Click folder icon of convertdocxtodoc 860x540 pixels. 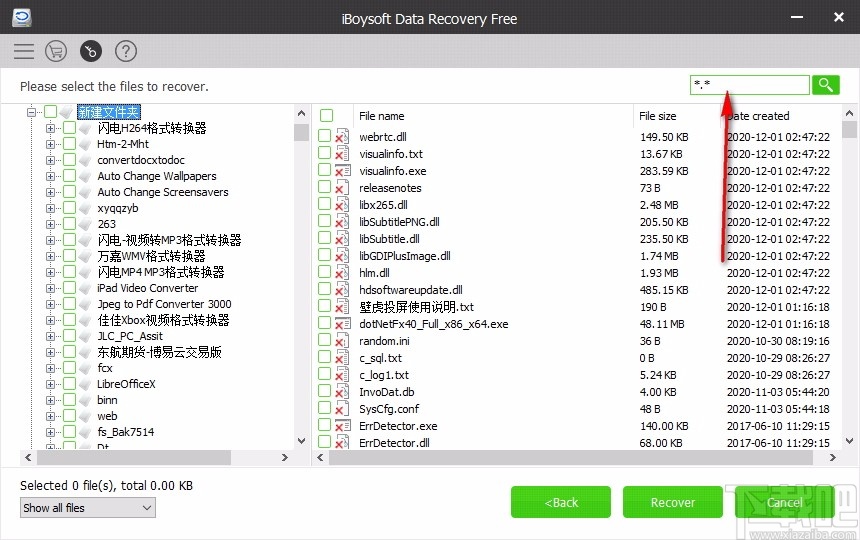(x=85, y=160)
